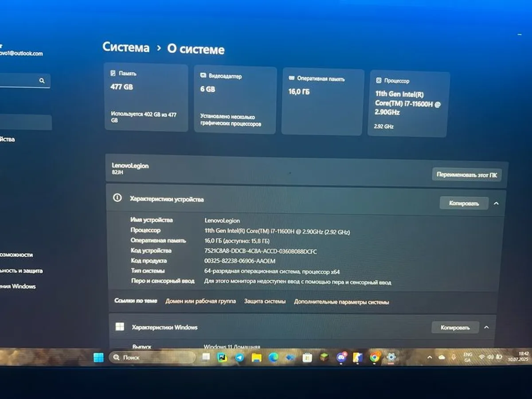Launch Microsoft Edge from the taskbar
The height and width of the screenshot is (399, 532).
(x=273, y=357)
